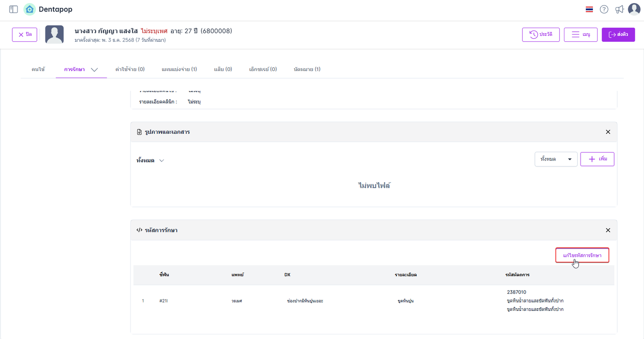644x339 pixels.
Task: Click the patient photo placeholder
Action: coord(54,34)
